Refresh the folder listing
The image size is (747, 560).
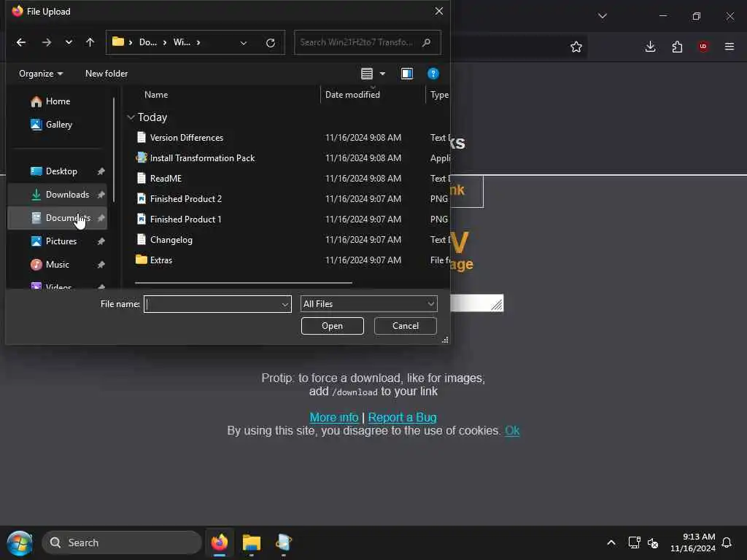[271, 43]
